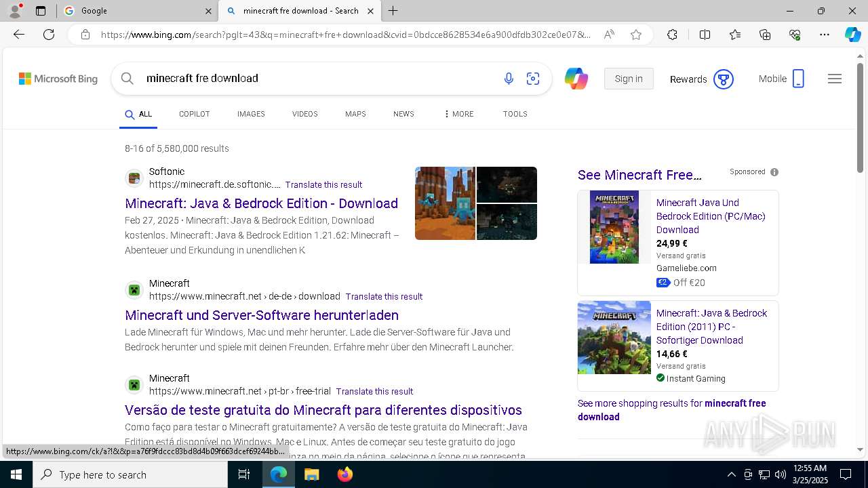Open Bing Copilot colorful icon

tap(576, 79)
